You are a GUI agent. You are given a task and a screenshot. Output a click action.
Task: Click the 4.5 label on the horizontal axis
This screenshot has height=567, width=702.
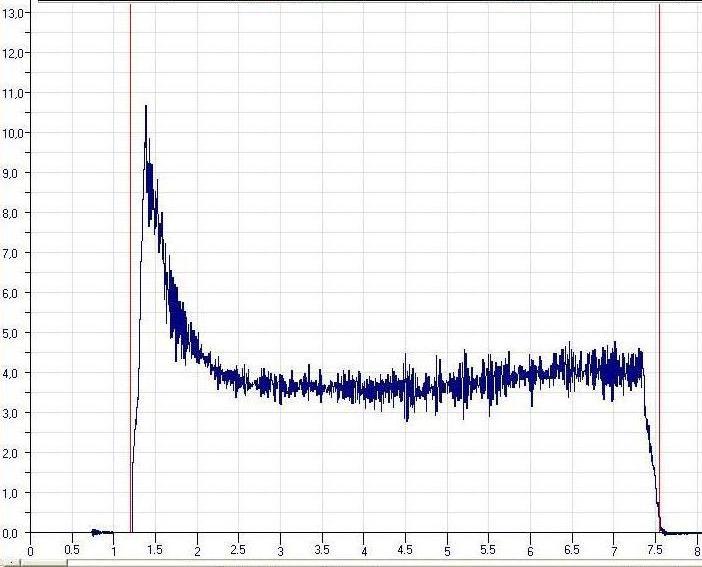405,550
